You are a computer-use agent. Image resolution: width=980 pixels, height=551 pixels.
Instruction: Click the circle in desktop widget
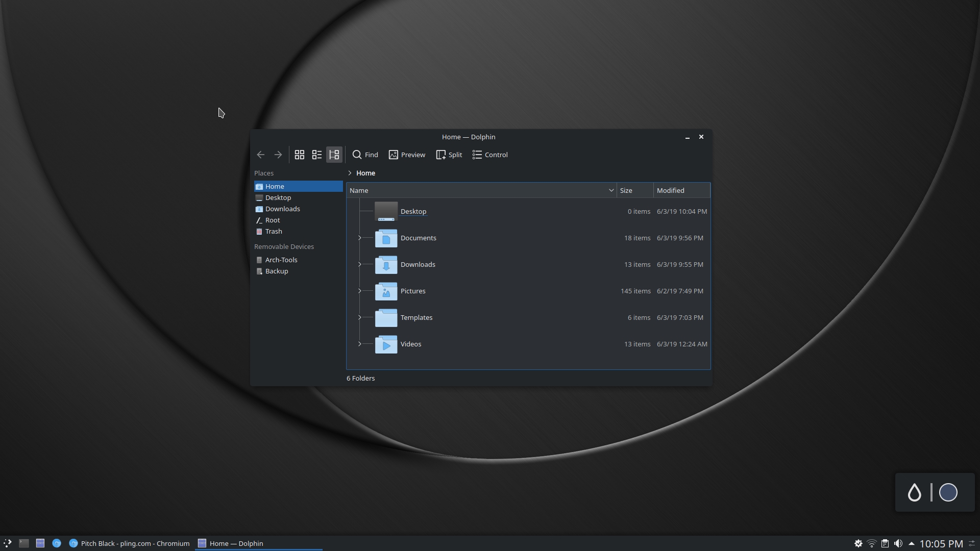948,492
